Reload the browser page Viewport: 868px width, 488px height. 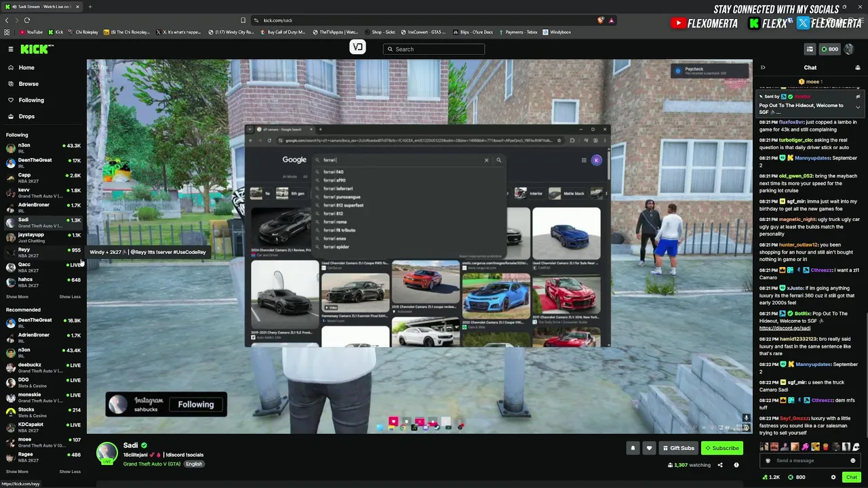coord(26,20)
